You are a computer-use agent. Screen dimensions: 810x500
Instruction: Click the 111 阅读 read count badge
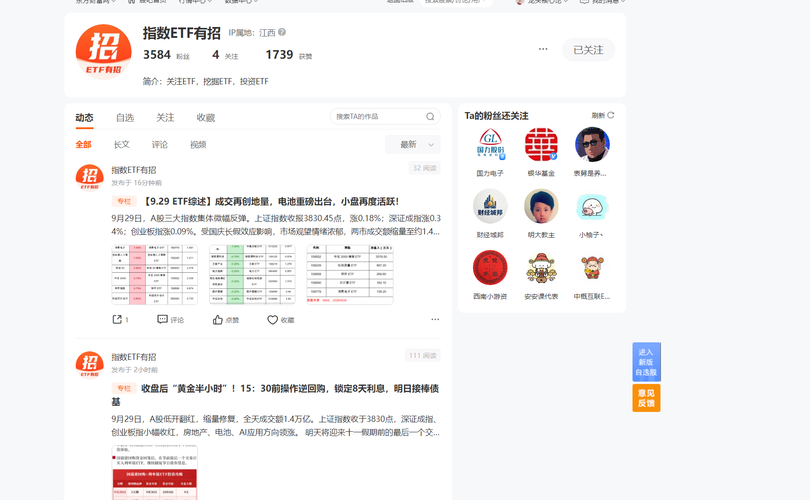(423, 355)
